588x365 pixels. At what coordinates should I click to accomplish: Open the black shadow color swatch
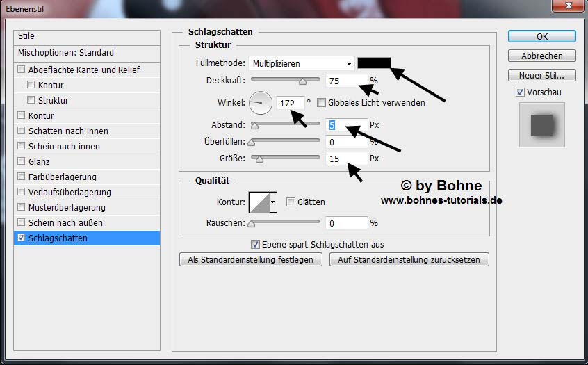pos(374,63)
